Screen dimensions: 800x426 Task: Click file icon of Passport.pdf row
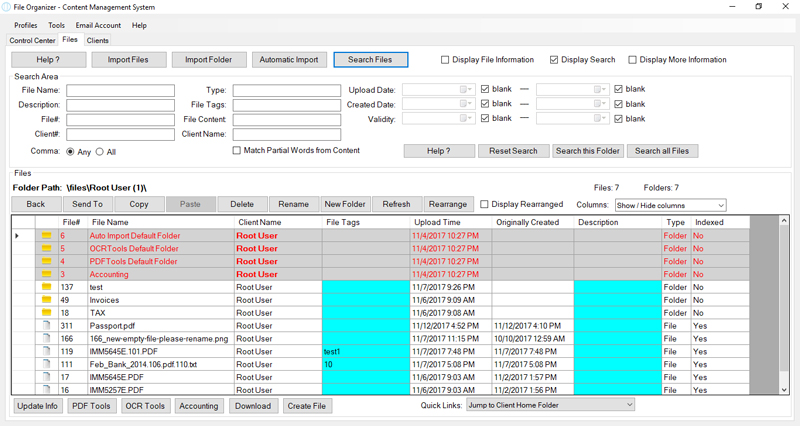(x=46, y=325)
